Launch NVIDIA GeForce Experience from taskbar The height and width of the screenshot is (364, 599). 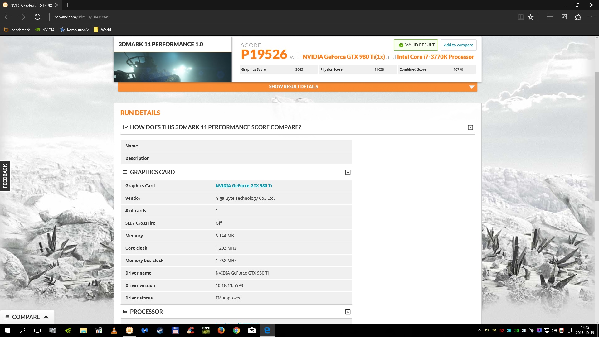[x=68, y=330]
